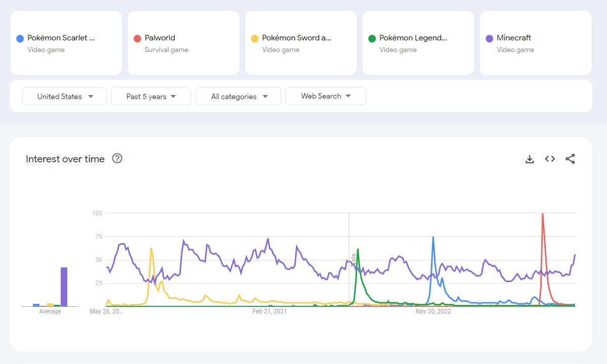Click the Survival game subtitle under Palworld
607x364 pixels.
(x=166, y=50)
